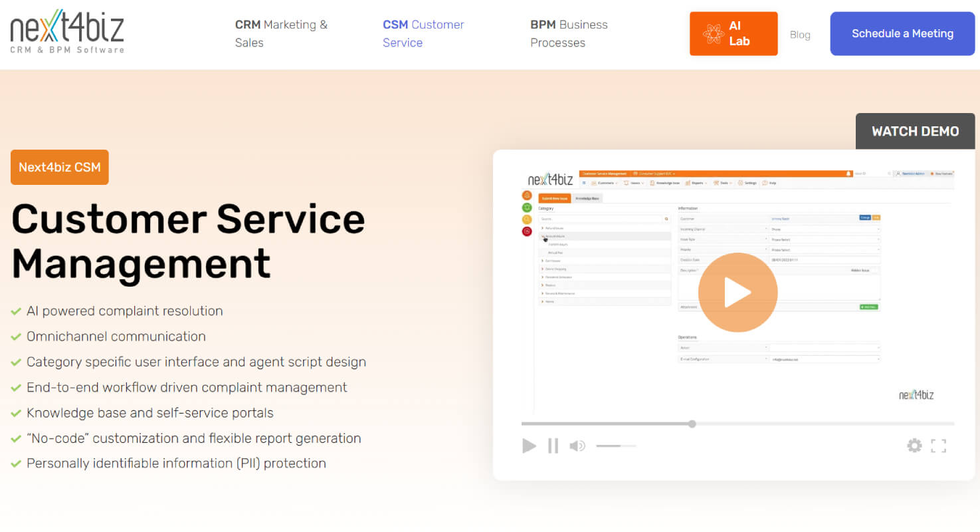The width and height of the screenshot is (980, 532).
Task: Click next4biz watermark logo in video corner
Action: [x=916, y=394]
